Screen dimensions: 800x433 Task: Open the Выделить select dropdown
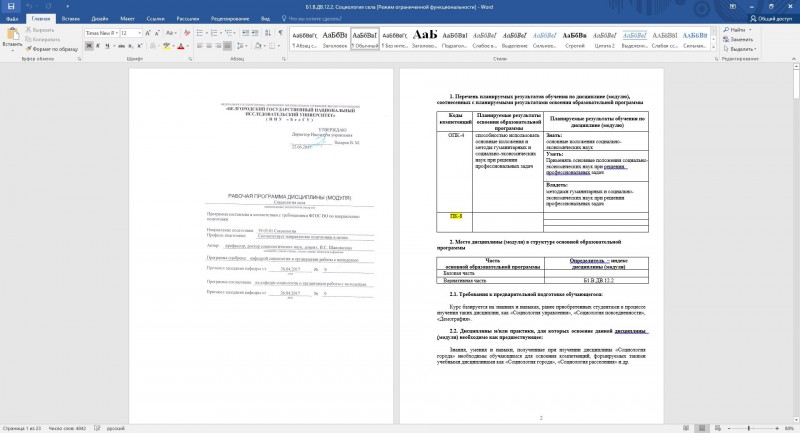[x=740, y=49]
